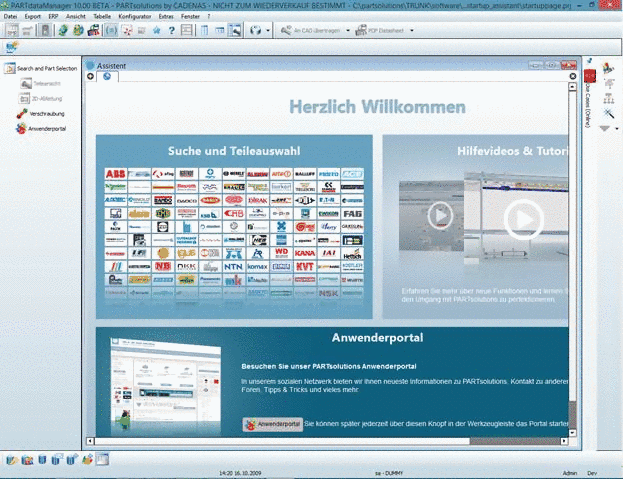The width and height of the screenshot is (623, 479).
Task: Click the star favorites icon in toolbar
Action: (157, 30)
